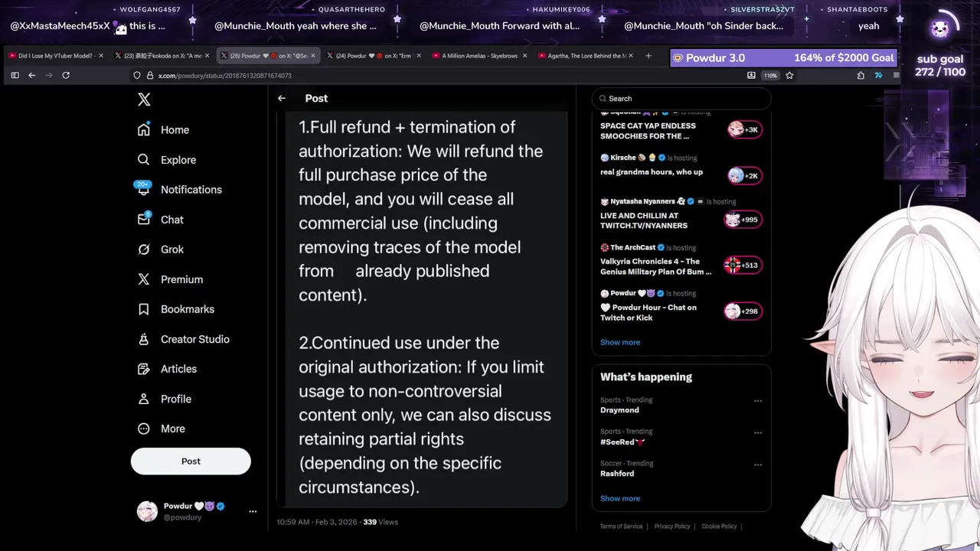Screen dimensions: 980x551
Task: Open More options for Rashford trend
Action: point(758,465)
